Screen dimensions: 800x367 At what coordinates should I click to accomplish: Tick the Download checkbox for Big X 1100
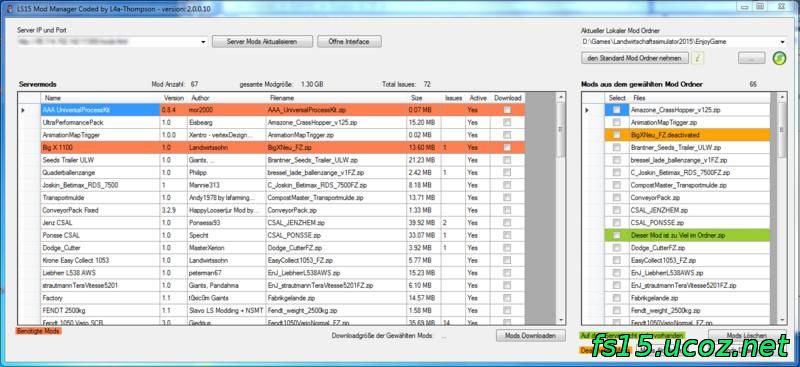(507, 147)
